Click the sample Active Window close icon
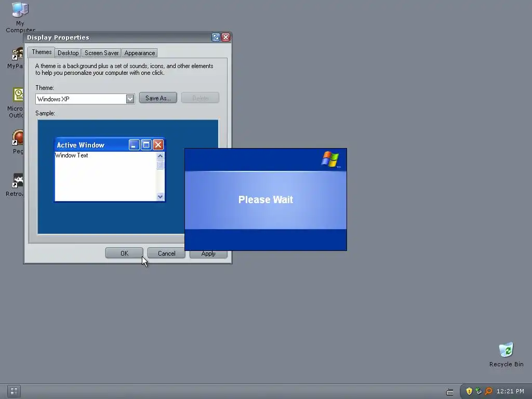This screenshot has width=532, height=399. coord(158,145)
